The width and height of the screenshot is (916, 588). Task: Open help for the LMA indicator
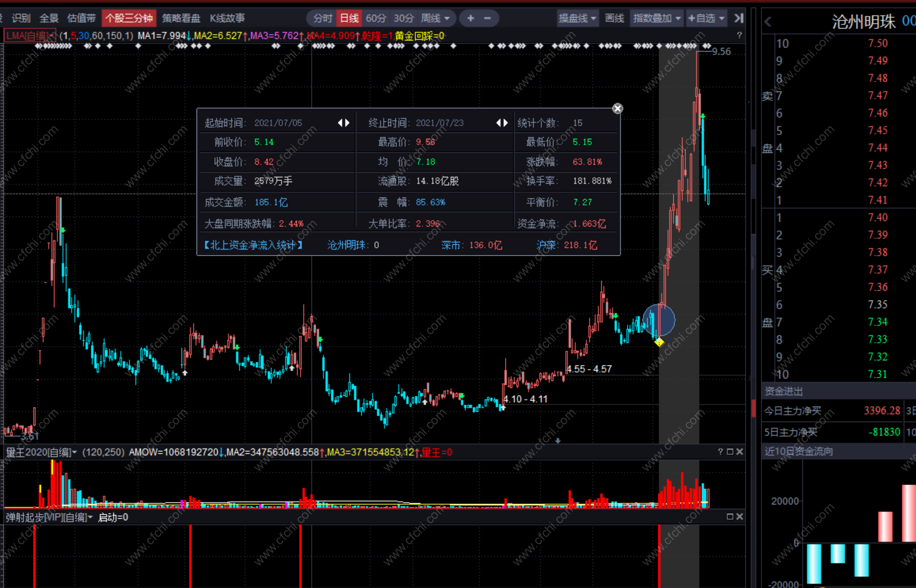coord(739,35)
